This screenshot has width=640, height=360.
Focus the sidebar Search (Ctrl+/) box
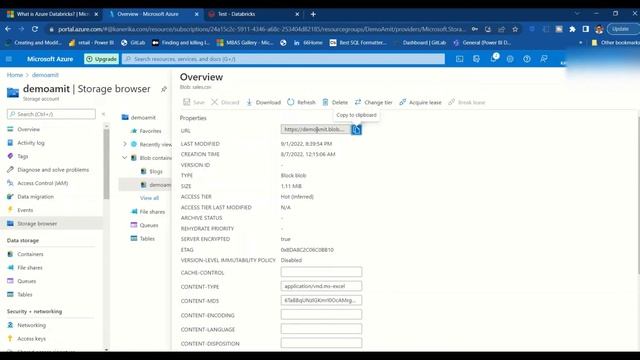point(51,114)
